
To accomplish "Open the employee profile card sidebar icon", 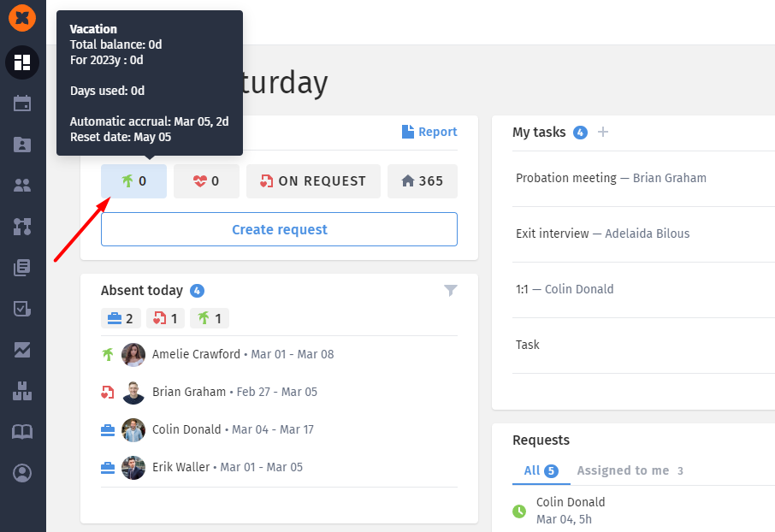I will 22,145.
